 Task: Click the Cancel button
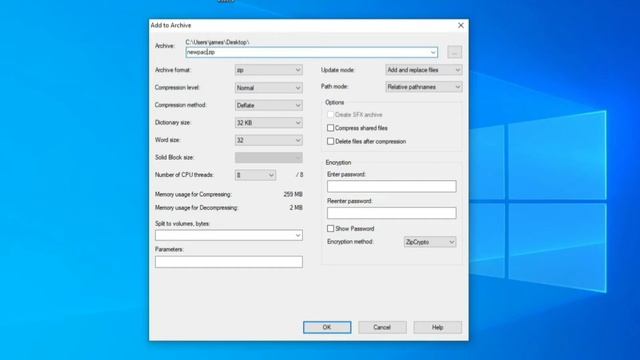tap(382, 327)
